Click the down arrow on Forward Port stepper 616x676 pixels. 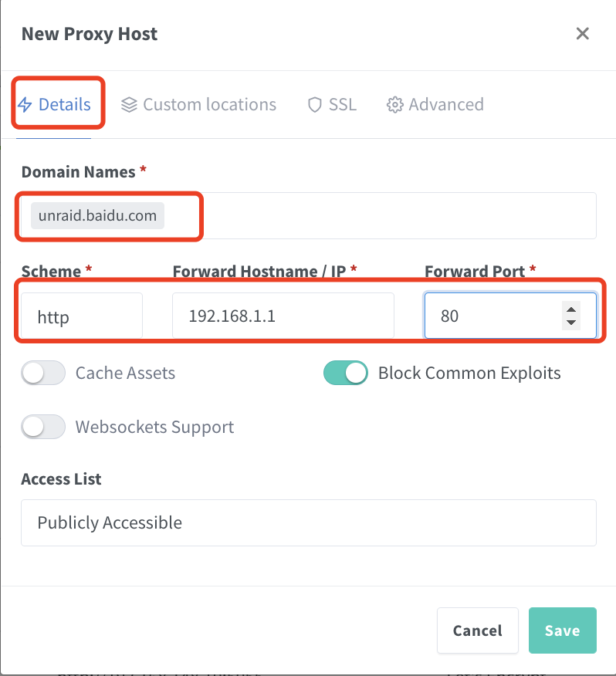click(570, 322)
